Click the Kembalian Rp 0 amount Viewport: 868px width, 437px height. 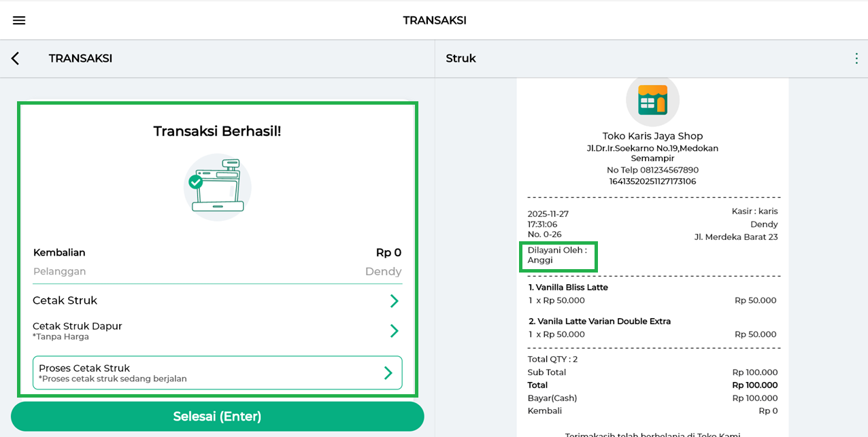[x=388, y=252]
